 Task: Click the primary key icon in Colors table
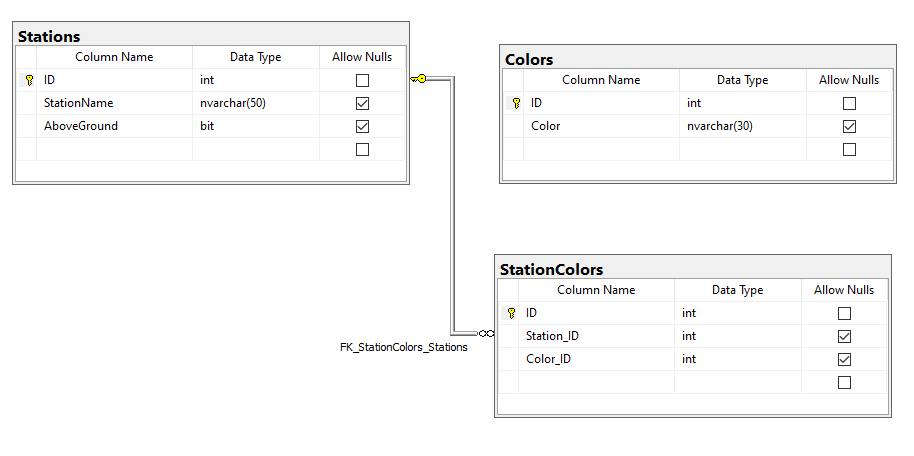pyautogui.click(x=516, y=103)
